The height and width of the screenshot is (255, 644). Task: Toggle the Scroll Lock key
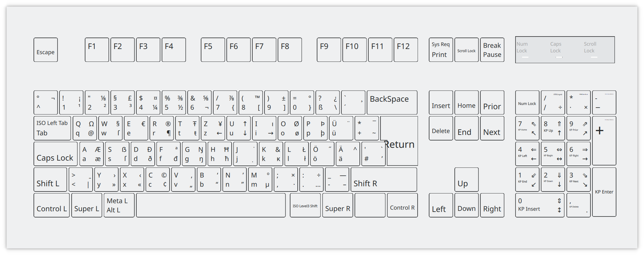[466, 50]
